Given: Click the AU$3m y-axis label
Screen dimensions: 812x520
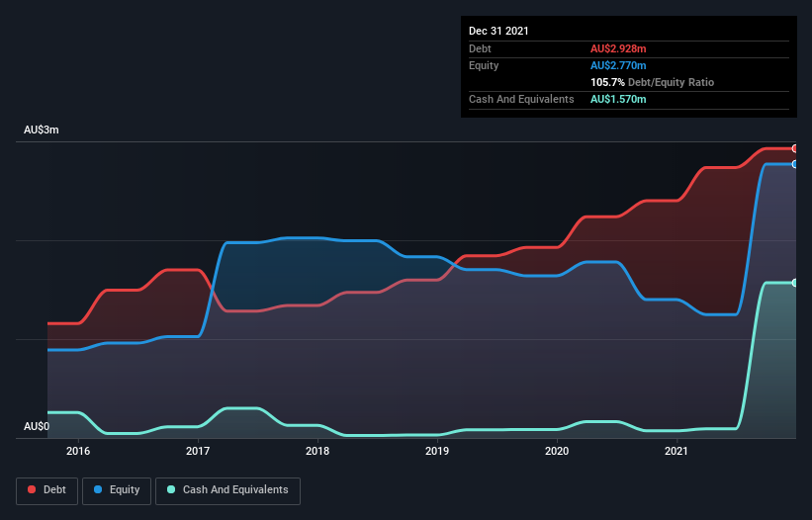Looking at the screenshot, I should pos(42,130).
